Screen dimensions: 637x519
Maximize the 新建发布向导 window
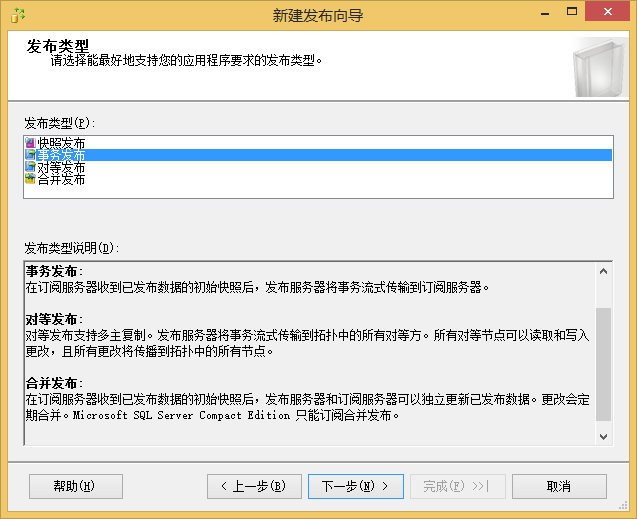point(572,12)
